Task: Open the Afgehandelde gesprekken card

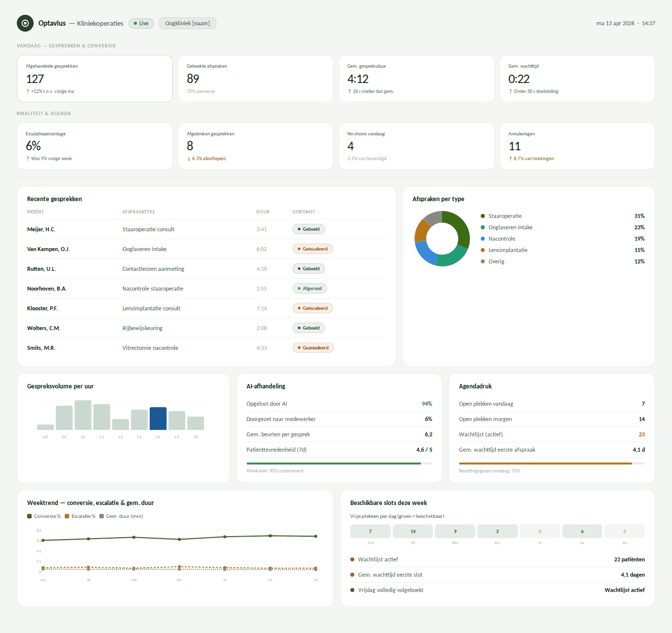Action: (95, 79)
